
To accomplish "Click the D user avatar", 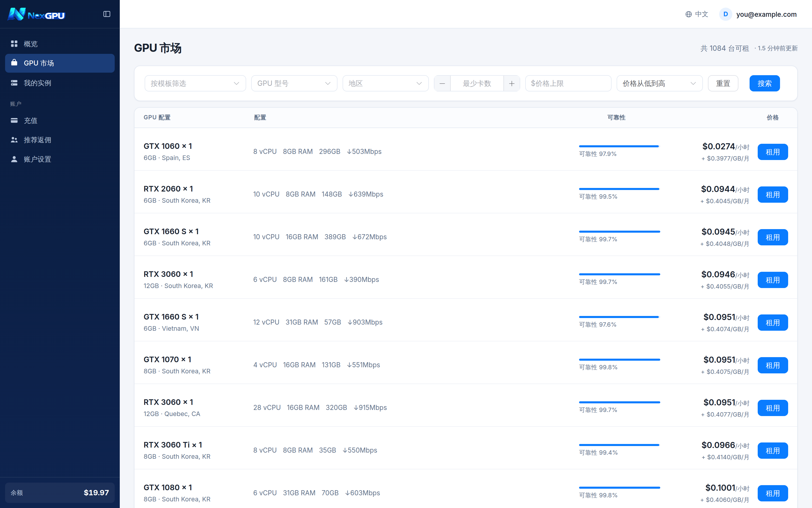I will (x=725, y=14).
